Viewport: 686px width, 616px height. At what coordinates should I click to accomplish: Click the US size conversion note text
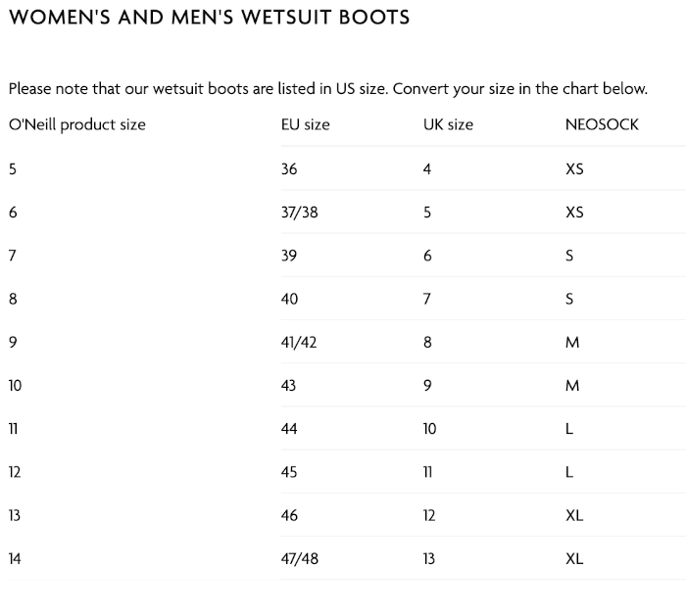[x=327, y=88]
